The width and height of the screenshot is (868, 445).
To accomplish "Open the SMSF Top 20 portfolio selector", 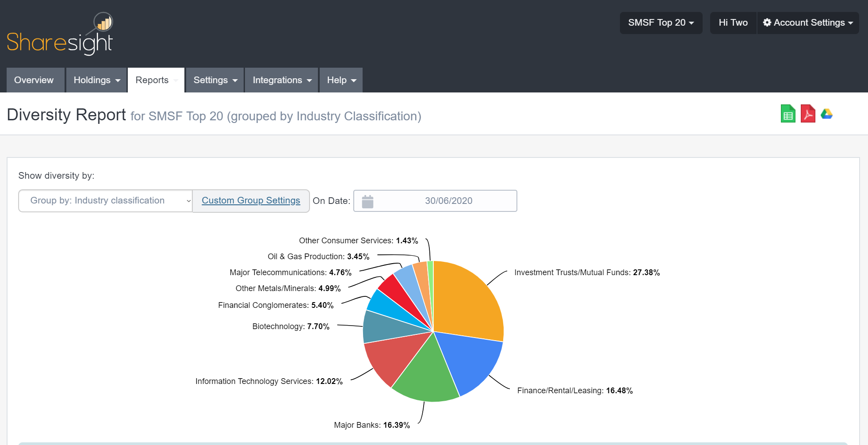I will pyautogui.click(x=661, y=23).
